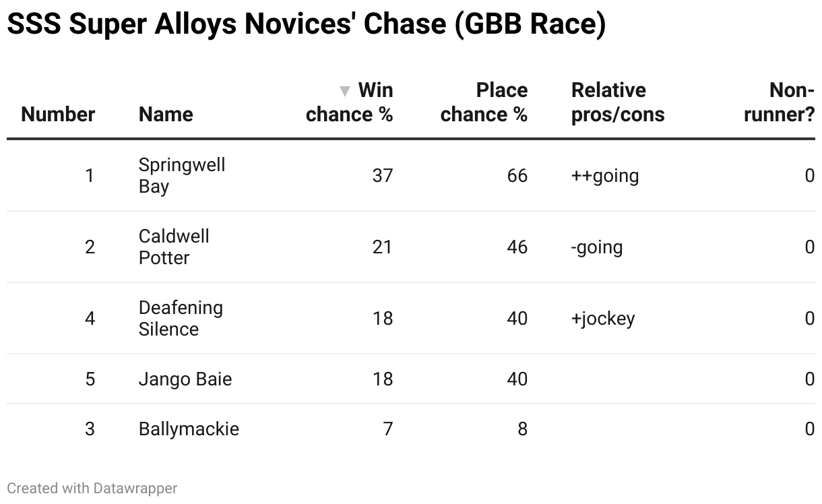Select the Springwell Bay name cell
The width and height of the screenshot is (822, 504).
pos(182,176)
